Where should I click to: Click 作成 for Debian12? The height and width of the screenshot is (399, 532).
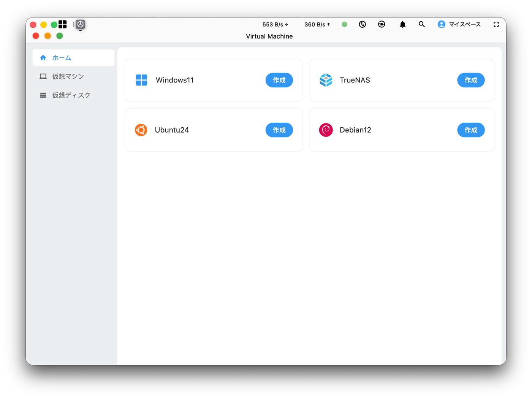471,130
